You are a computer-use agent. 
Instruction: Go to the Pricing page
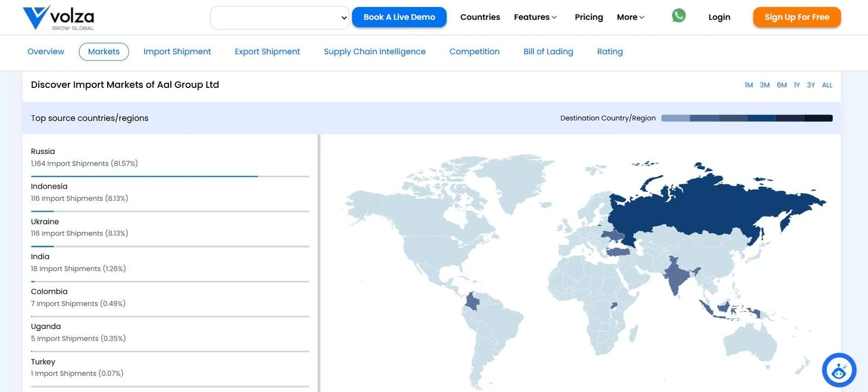click(x=589, y=17)
